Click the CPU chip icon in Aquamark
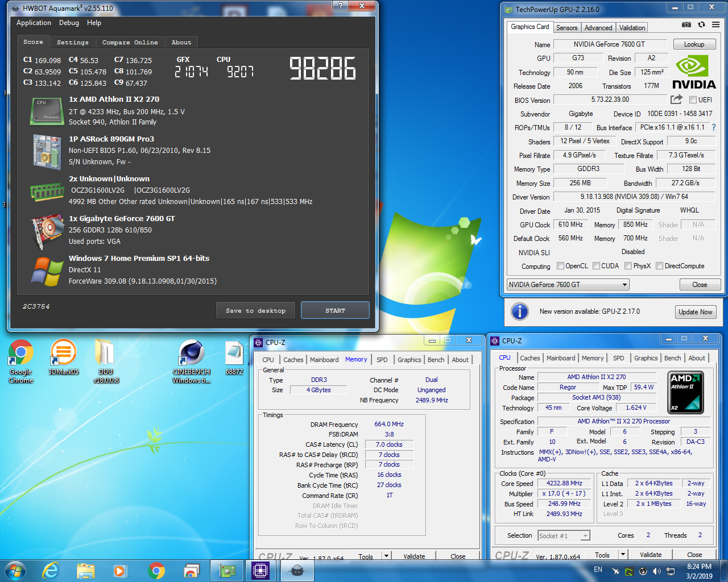 pyautogui.click(x=47, y=111)
